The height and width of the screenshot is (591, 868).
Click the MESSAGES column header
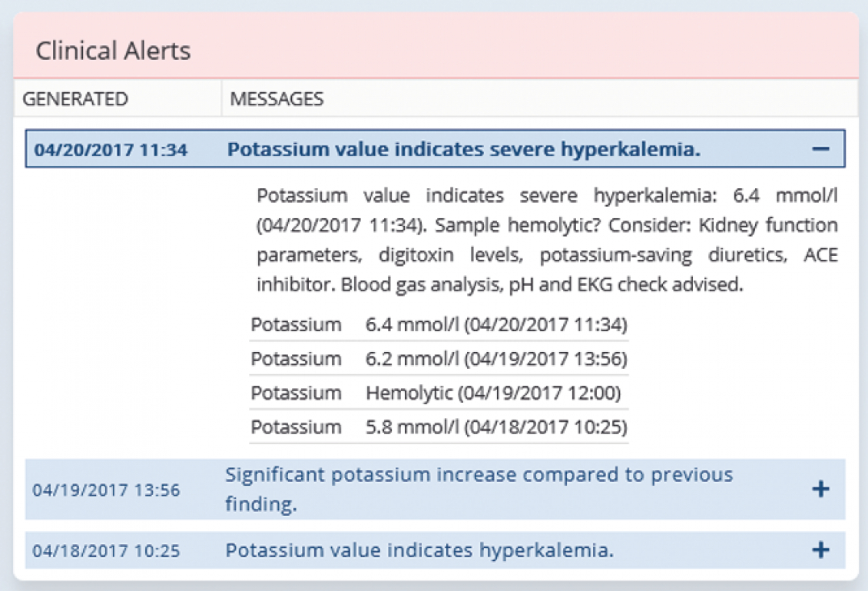click(x=277, y=99)
